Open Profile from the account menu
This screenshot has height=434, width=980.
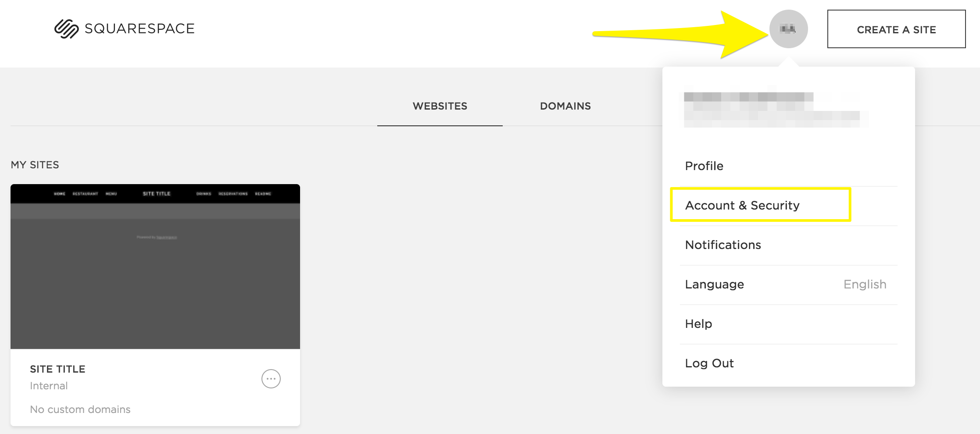pyautogui.click(x=788, y=166)
